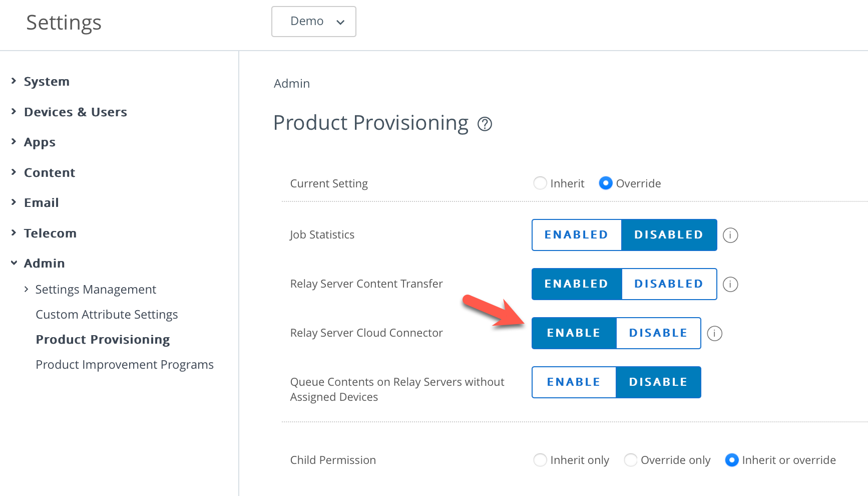
Task: Enable Queue Contents on Relay Servers
Action: click(x=574, y=382)
